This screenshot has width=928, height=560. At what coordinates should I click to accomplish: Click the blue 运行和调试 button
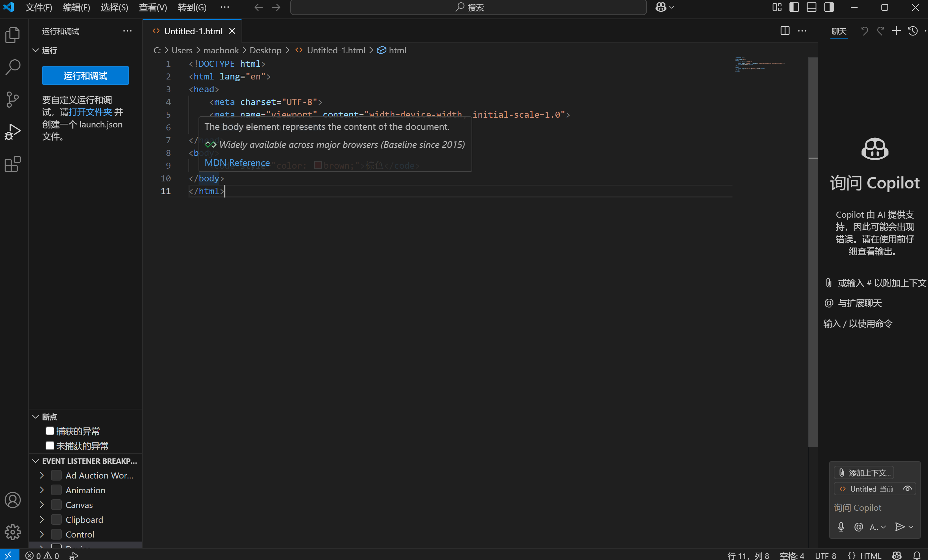85,76
